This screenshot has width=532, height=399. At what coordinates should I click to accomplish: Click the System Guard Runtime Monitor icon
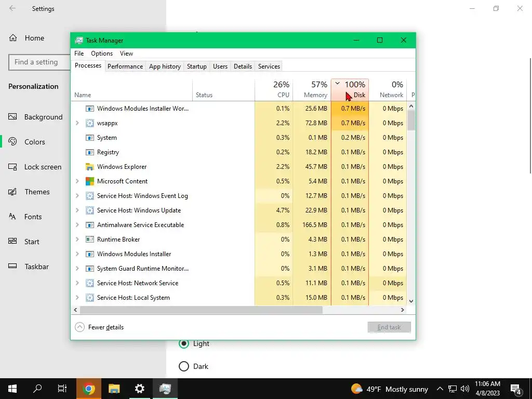89,269
